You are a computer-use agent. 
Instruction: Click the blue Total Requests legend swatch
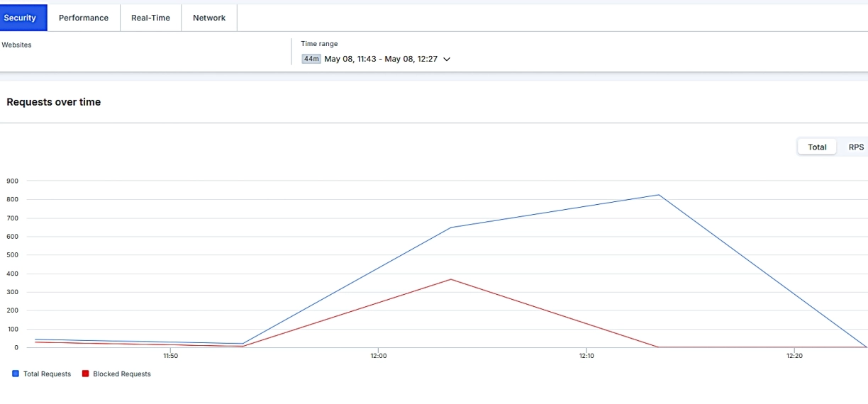16,374
